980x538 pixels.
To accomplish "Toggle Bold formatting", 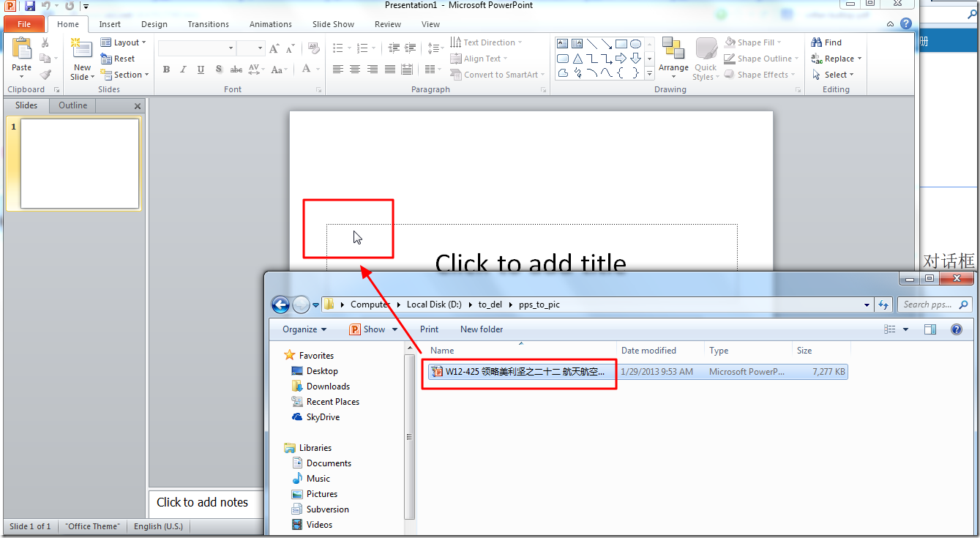I will pyautogui.click(x=166, y=70).
